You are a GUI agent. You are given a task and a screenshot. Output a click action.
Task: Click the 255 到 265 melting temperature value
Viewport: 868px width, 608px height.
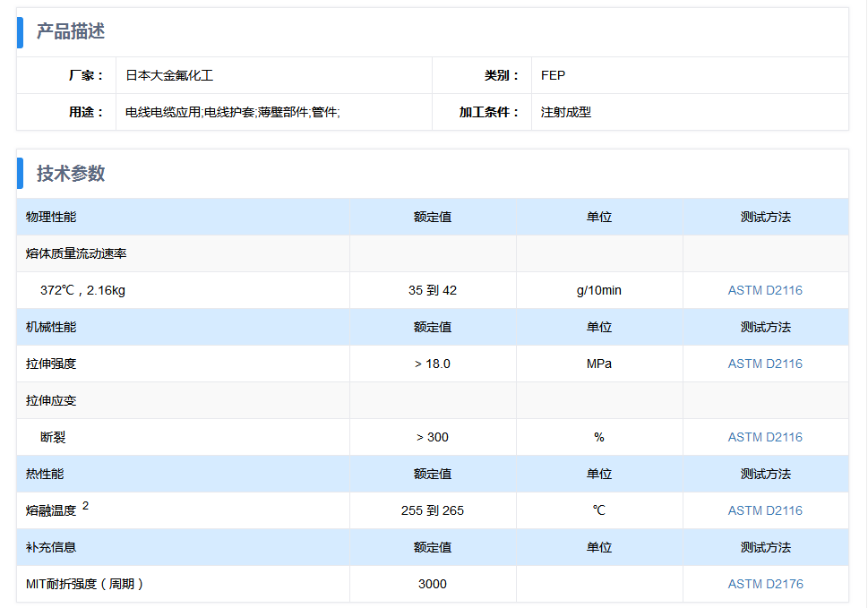[433, 510]
